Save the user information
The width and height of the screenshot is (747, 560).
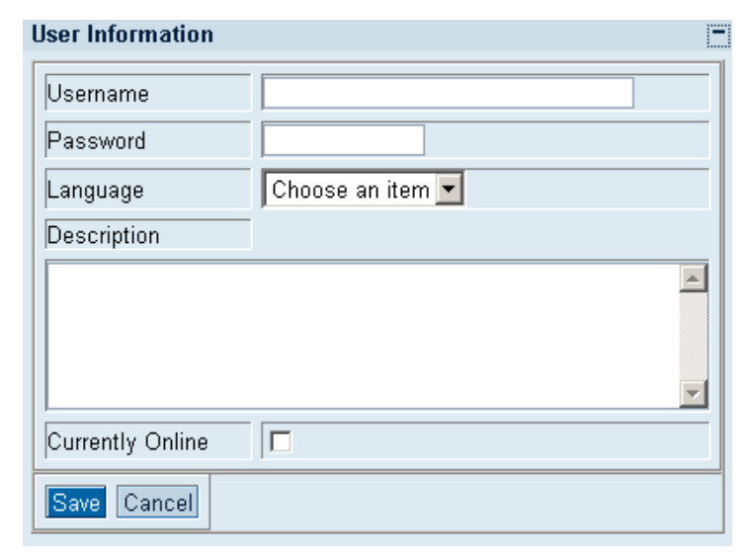tap(76, 503)
